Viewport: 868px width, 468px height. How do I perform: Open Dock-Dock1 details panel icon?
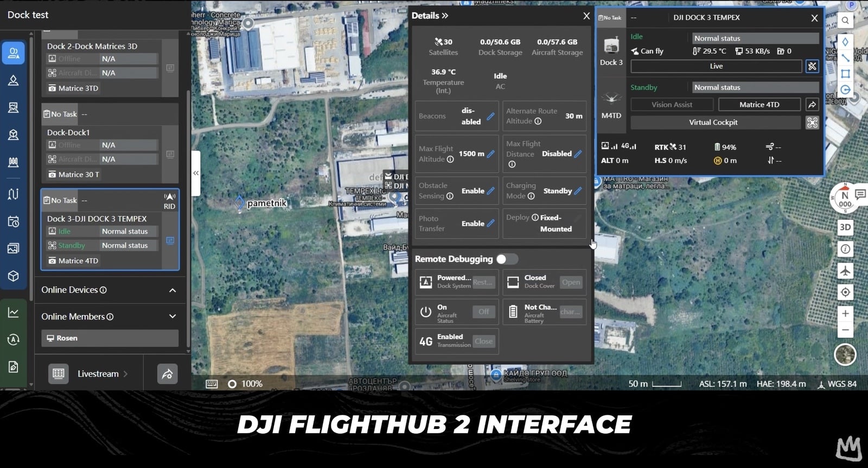170,155
